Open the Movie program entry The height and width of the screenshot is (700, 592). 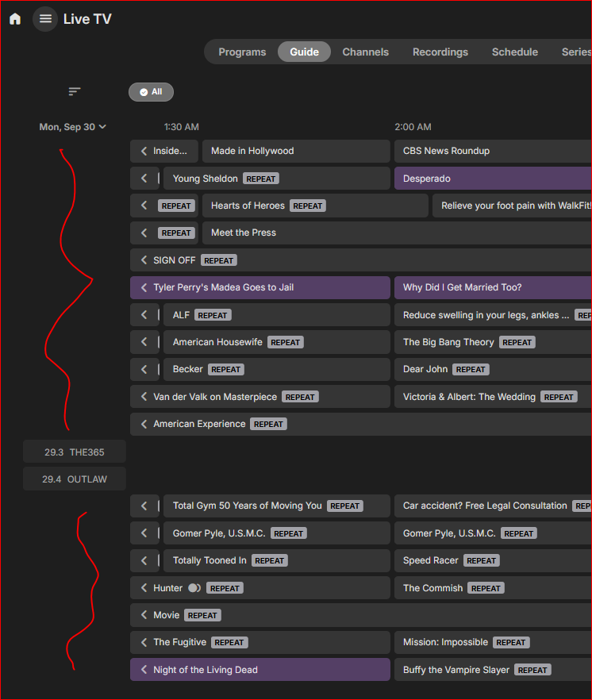click(361, 615)
